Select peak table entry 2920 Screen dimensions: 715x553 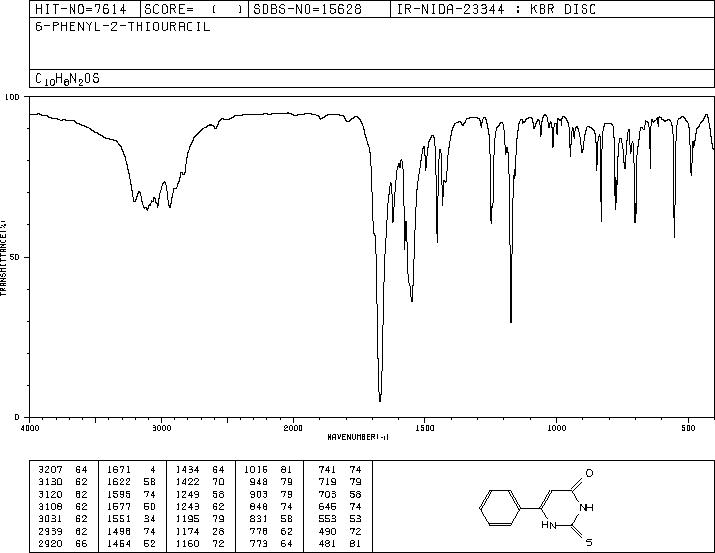[62, 543]
